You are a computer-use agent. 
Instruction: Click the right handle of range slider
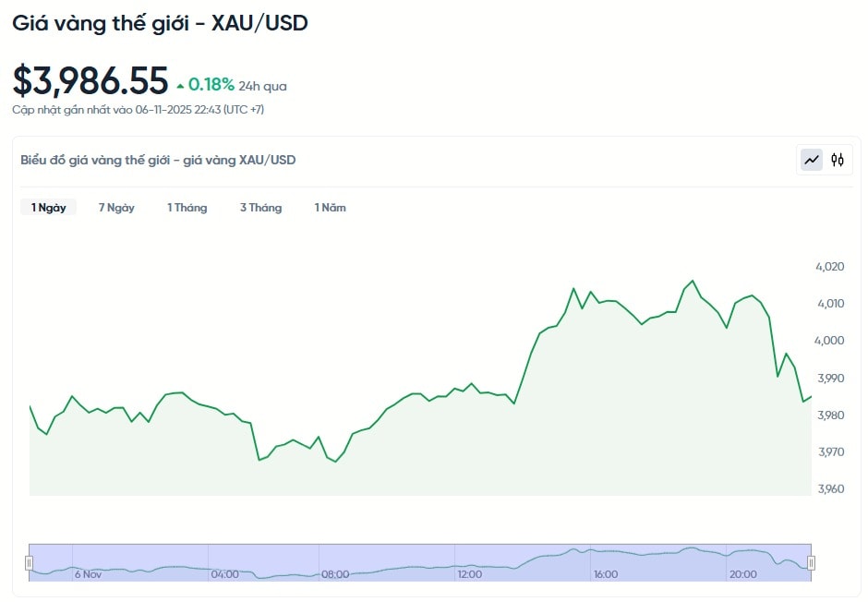point(812,562)
